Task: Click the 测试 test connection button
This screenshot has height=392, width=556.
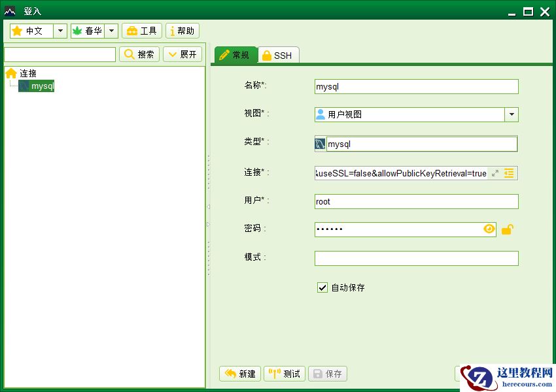Action: 284,373
